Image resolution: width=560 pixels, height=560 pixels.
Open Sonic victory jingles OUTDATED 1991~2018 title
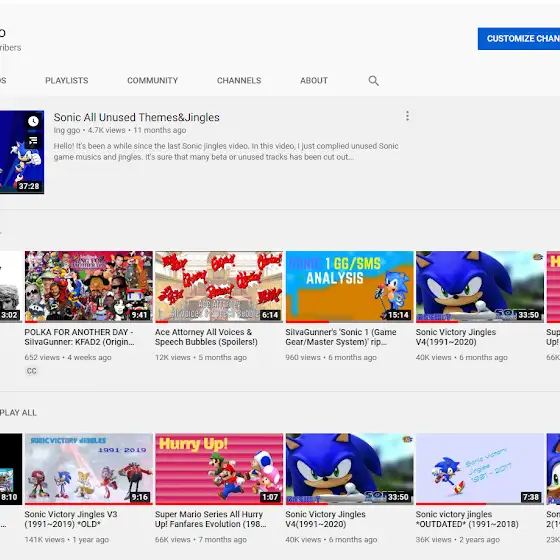467,519
